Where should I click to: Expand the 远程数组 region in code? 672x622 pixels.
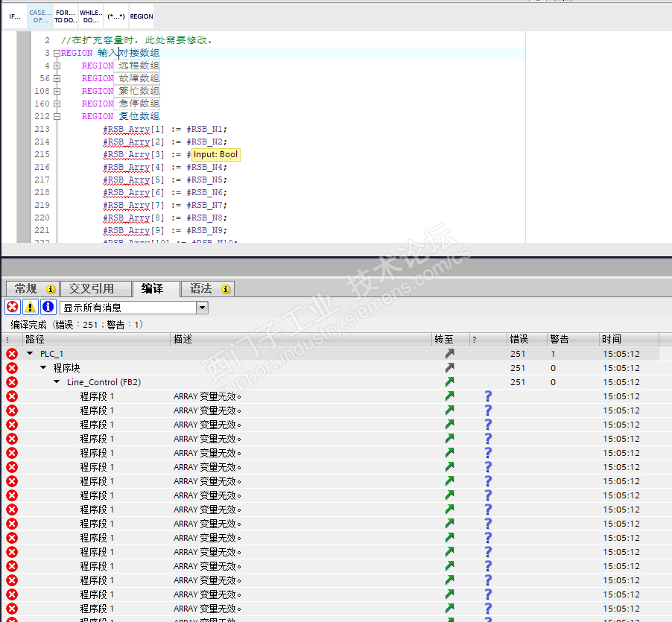pyautogui.click(x=57, y=66)
